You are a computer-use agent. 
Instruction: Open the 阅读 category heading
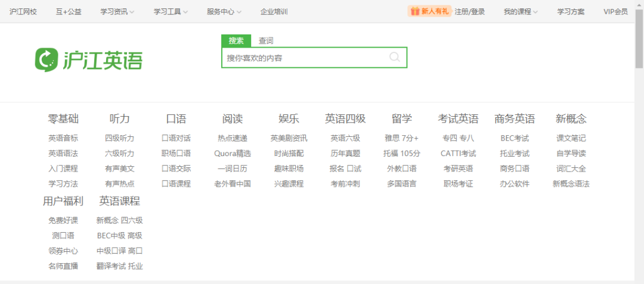pyautogui.click(x=233, y=119)
